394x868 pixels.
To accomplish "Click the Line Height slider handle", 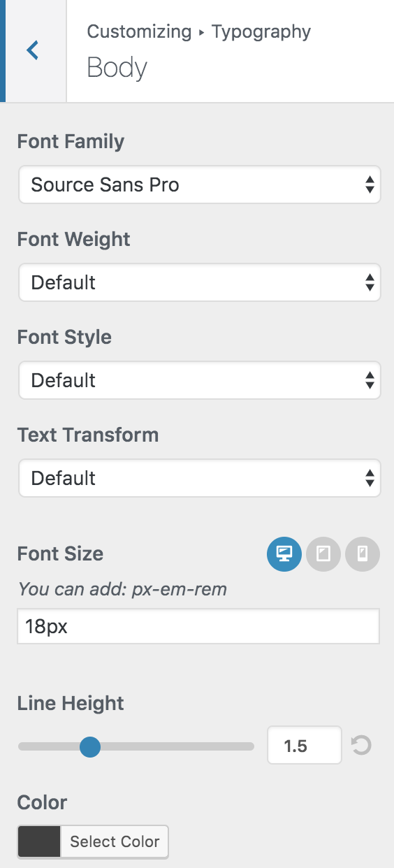I will pos(90,746).
